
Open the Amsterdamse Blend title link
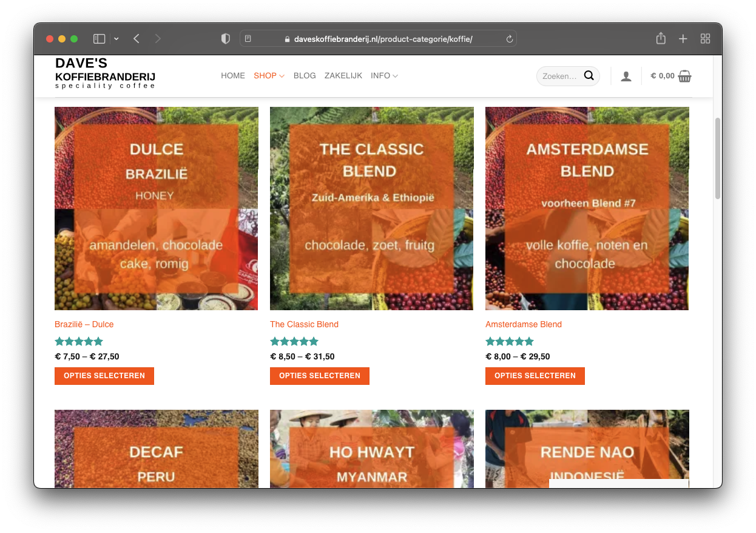pyautogui.click(x=524, y=324)
